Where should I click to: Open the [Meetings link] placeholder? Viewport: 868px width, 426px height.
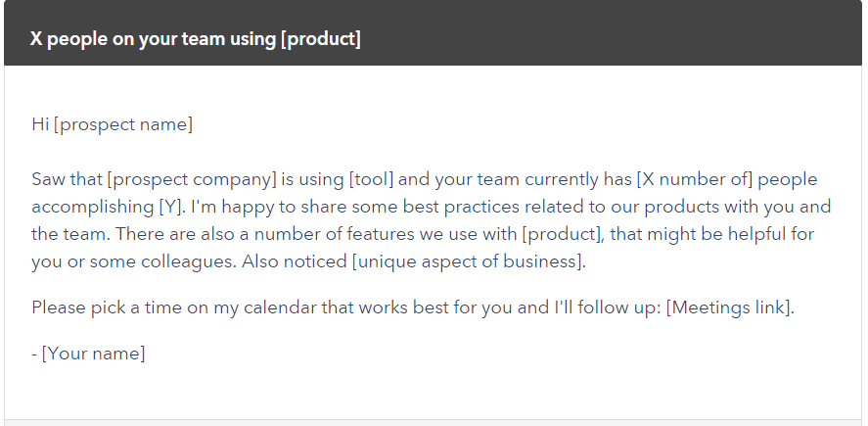click(728, 307)
